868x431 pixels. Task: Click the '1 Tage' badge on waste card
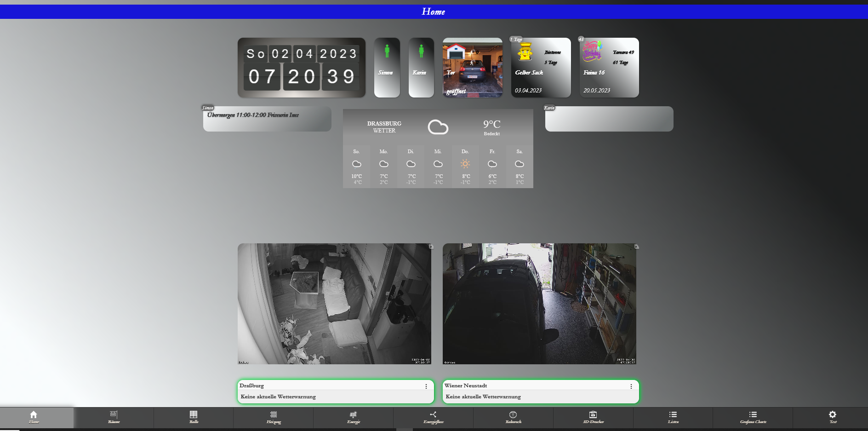tap(516, 40)
